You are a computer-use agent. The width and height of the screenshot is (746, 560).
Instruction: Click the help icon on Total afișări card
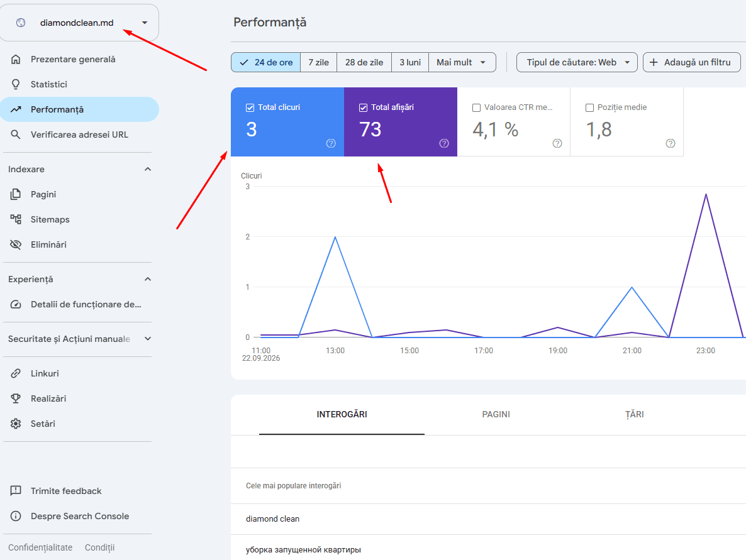444,143
